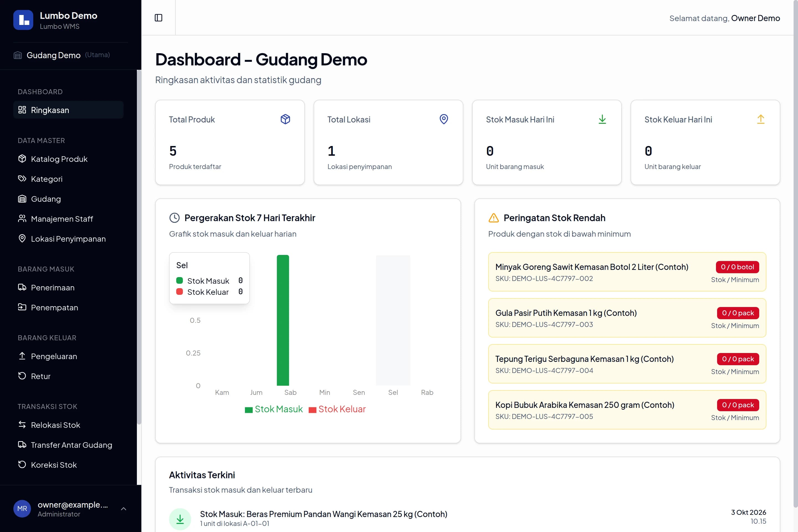Image resolution: width=798 pixels, height=532 pixels.
Task: Open Katalog Produk
Action: pos(68,159)
